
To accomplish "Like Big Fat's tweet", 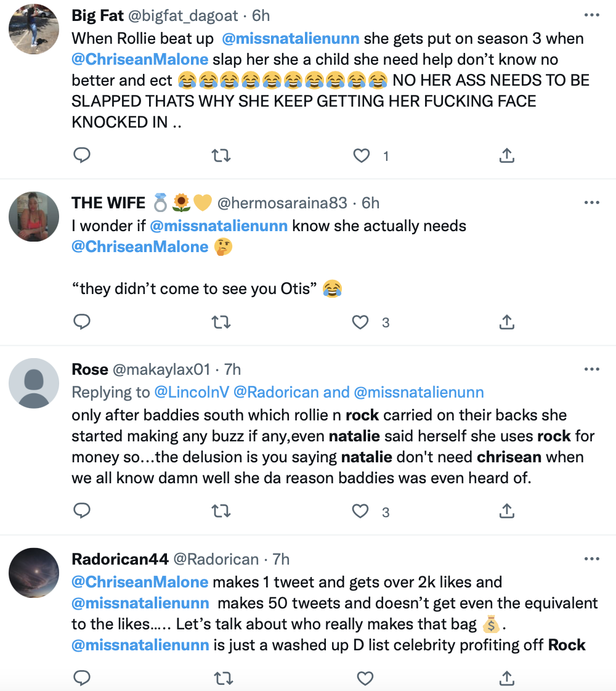I will click(x=361, y=156).
